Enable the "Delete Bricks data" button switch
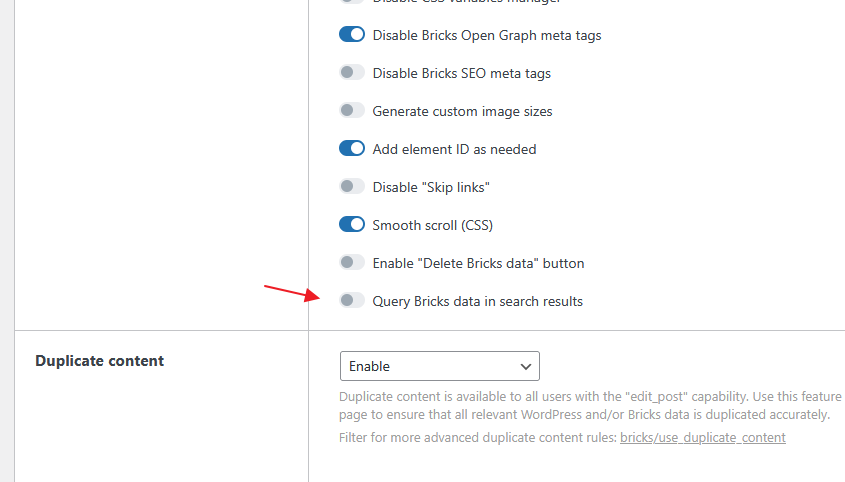845x482 pixels. [x=352, y=263]
